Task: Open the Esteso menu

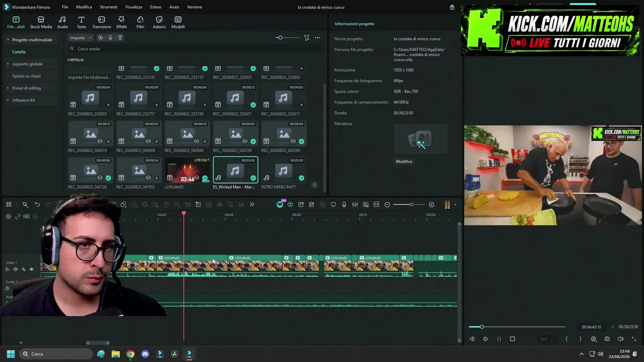Action: (155, 7)
